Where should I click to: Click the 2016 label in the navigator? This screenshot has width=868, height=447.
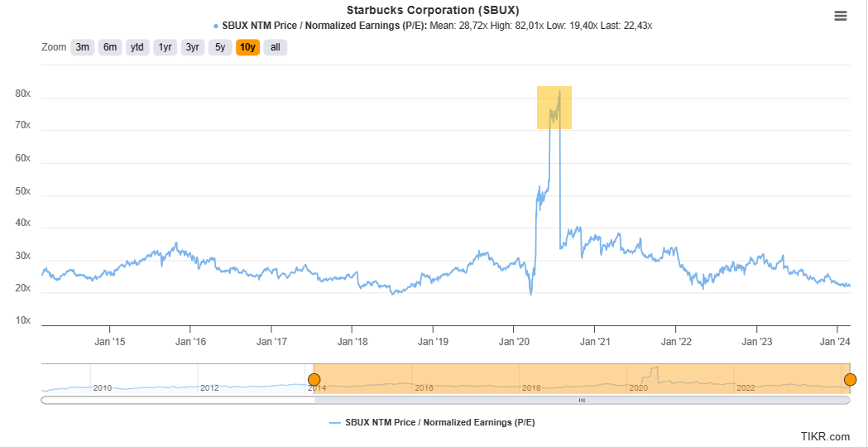(x=424, y=387)
